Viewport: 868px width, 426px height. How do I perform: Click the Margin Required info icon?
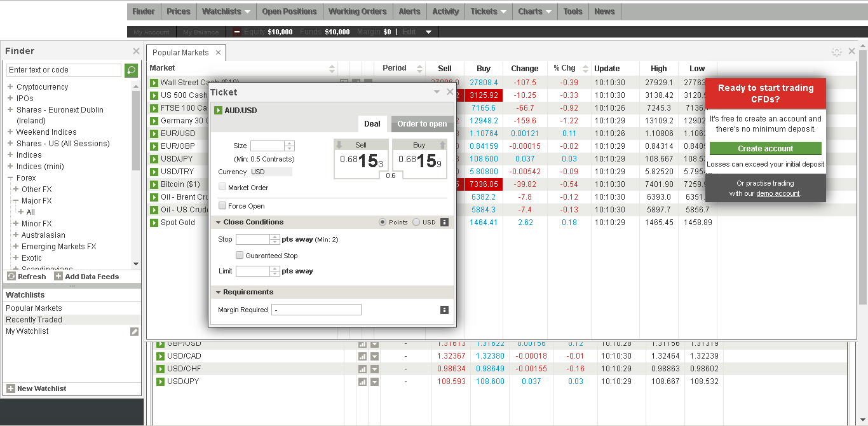[x=444, y=310]
